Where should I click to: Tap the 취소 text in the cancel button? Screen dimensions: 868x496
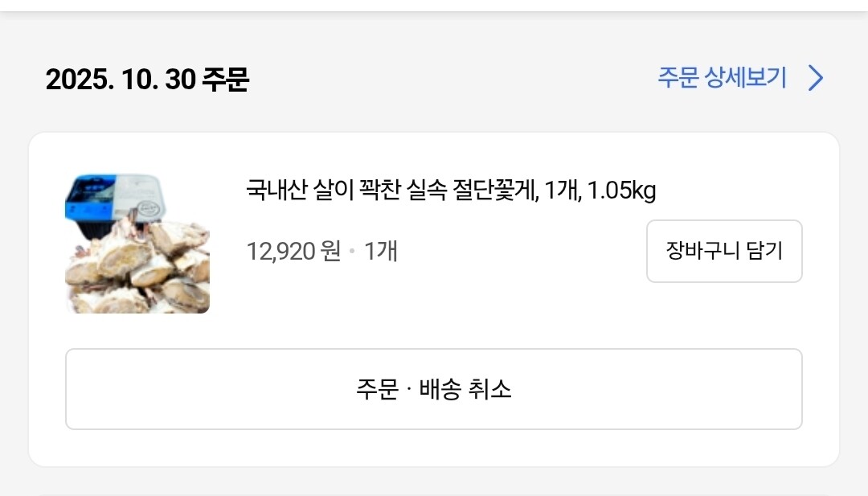tap(487, 390)
